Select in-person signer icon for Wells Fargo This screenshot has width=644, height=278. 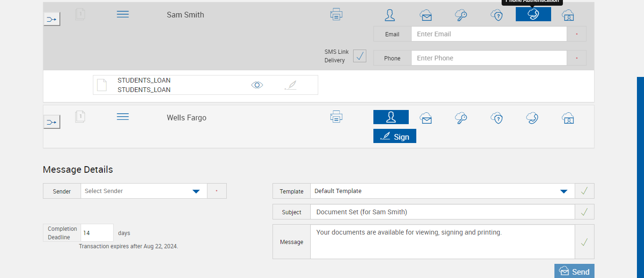[x=391, y=117]
